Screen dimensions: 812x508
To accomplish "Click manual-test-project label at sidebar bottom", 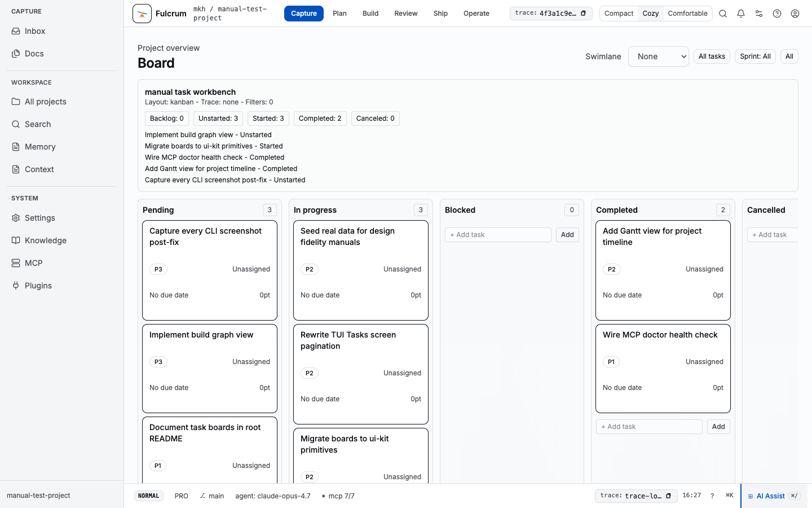I will [x=38, y=496].
